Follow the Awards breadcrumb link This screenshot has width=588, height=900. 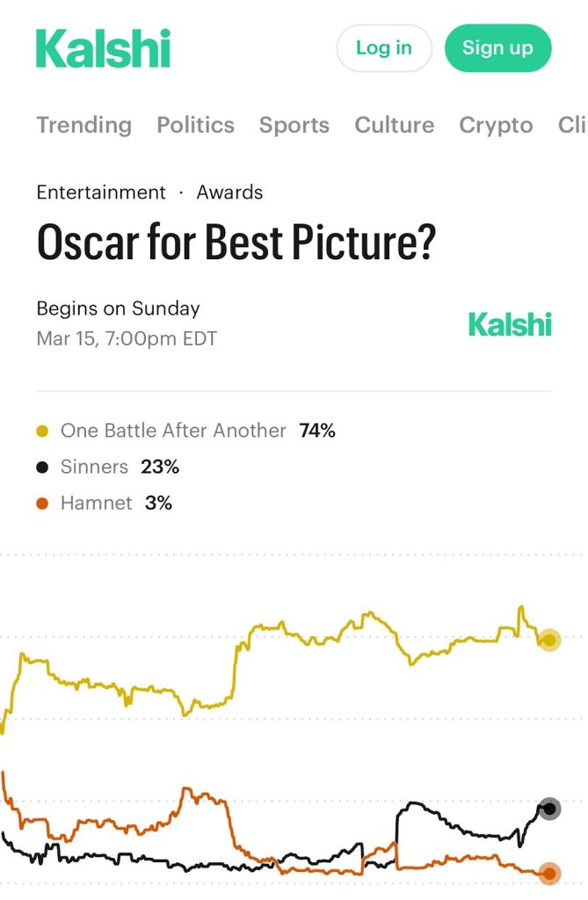click(x=229, y=192)
